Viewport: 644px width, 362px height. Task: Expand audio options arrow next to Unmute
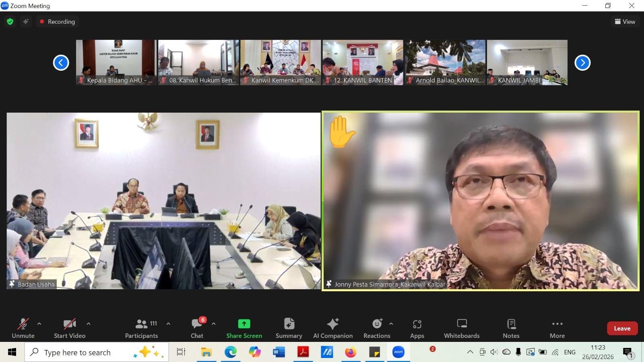click(x=39, y=323)
